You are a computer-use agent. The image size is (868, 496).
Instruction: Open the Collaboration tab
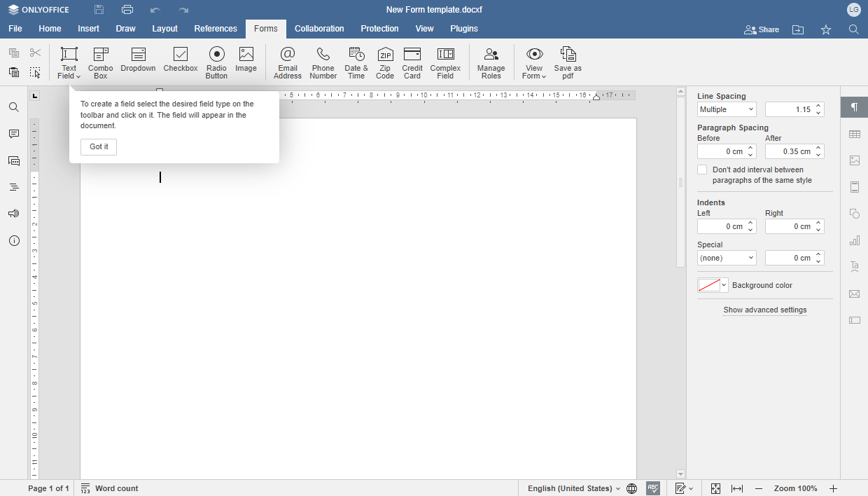click(x=319, y=29)
